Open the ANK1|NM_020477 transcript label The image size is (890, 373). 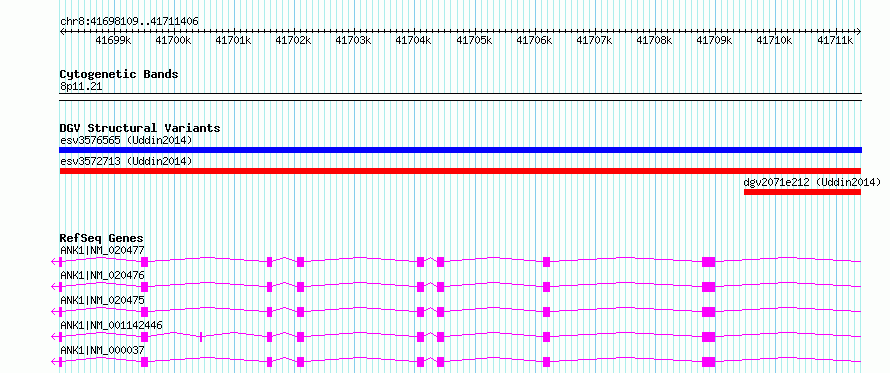click(102, 250)
